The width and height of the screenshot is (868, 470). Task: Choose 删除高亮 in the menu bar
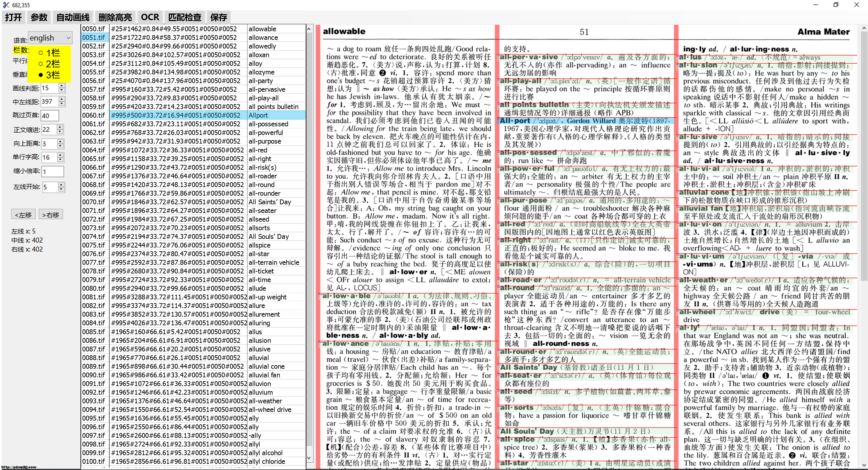pos(115,17)
